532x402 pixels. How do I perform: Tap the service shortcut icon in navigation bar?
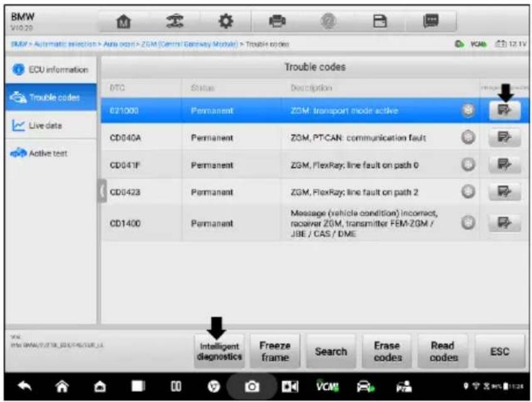(x=404, y=386)
